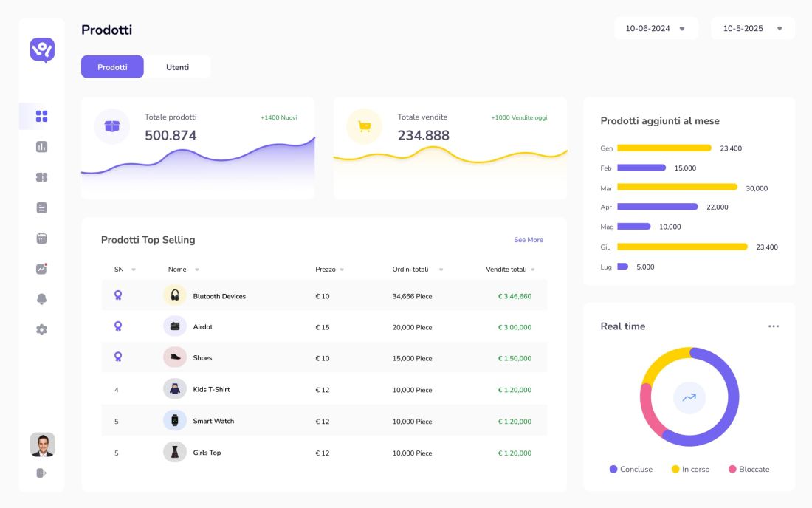Click the trend chart icon with red dot
The image size is (812, 508).
pos(41,269)
